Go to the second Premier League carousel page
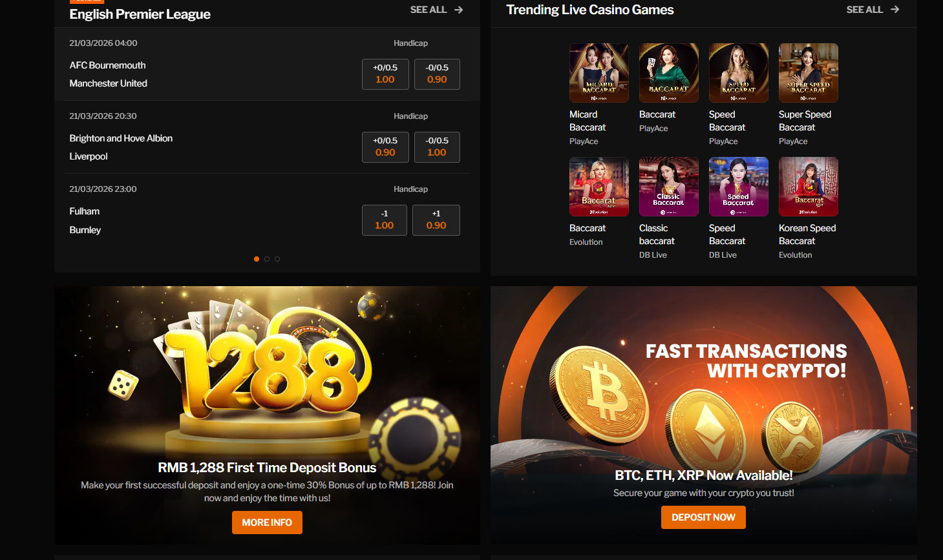Image resolution: width=943 pixels, height=560 pixels. click(x=267, y=259)
